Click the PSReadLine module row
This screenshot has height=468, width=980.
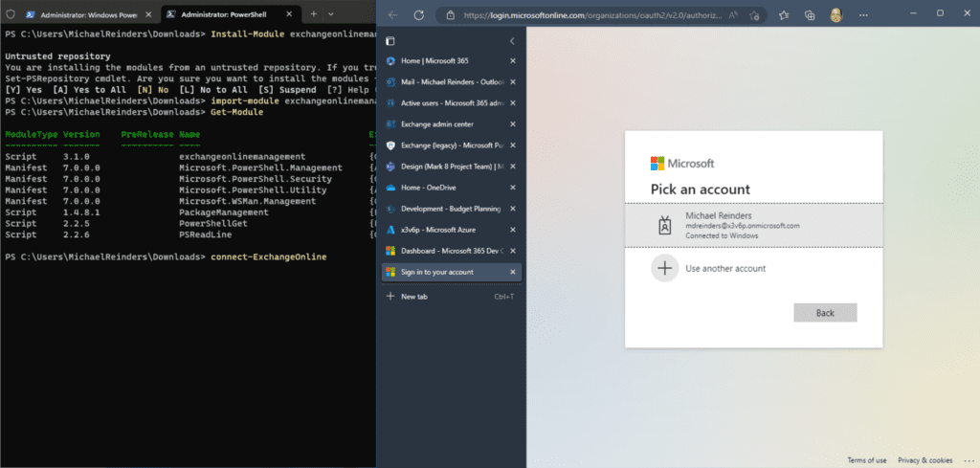pyautogui.click(x=190, y=234)
